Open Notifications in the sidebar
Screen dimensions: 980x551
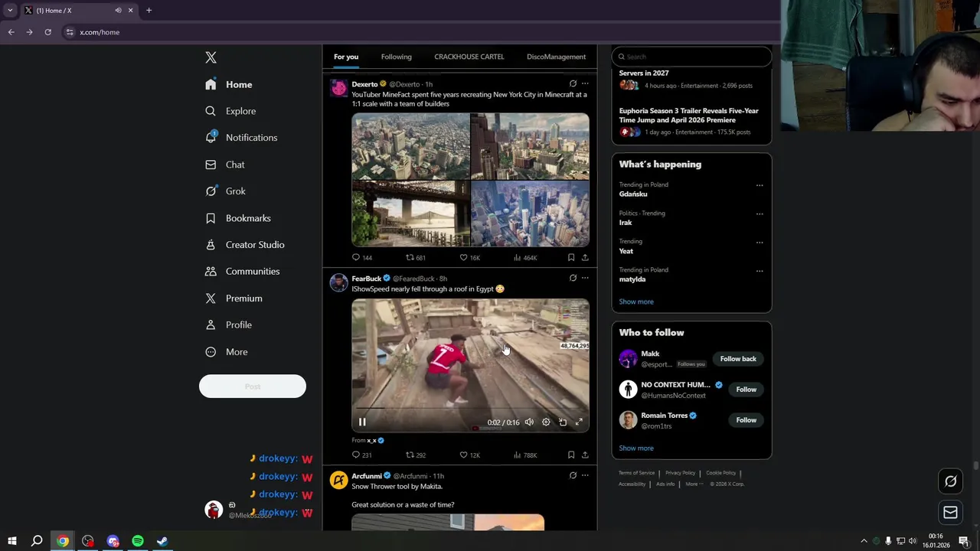[x=242, y=138]
